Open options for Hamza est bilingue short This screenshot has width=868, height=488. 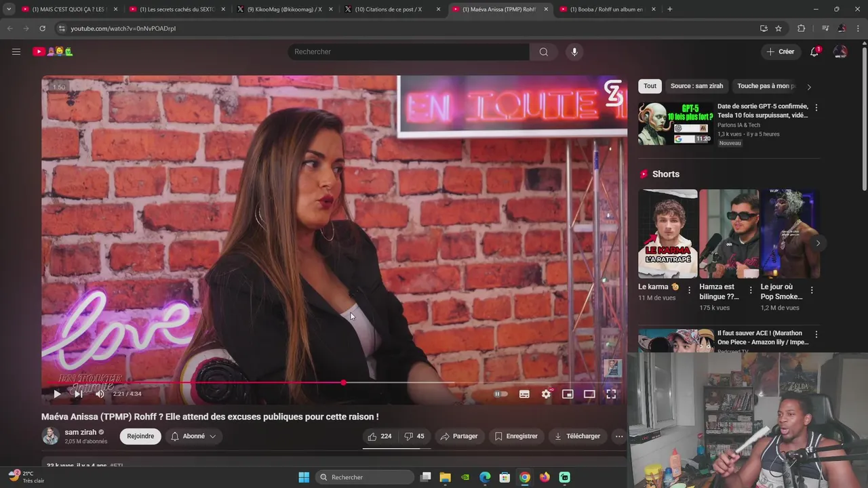coord(751,290)
